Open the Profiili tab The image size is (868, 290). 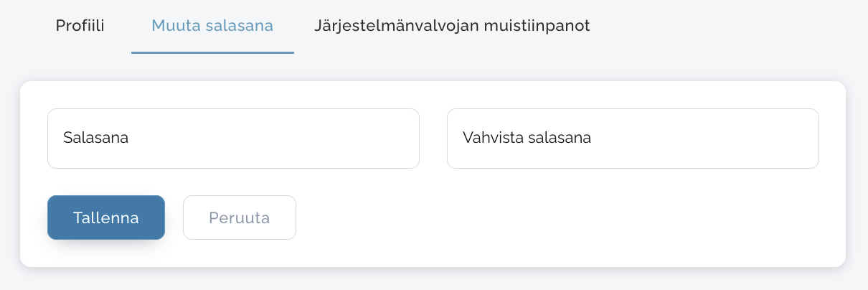(80, 27)
